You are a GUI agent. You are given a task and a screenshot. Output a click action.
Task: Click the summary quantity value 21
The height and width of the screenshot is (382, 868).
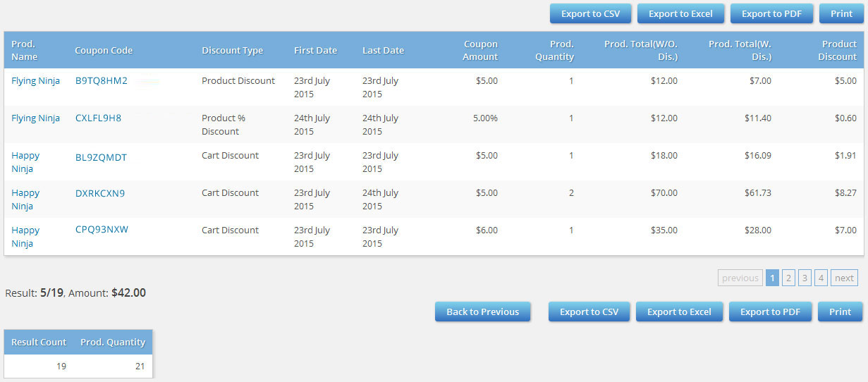pos(140,366)
